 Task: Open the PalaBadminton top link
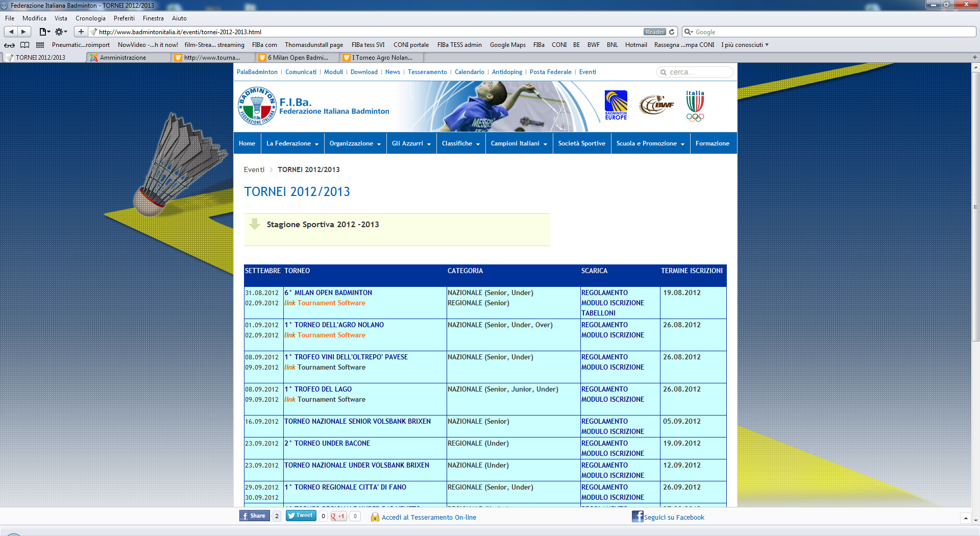click(x=257, y=72)
